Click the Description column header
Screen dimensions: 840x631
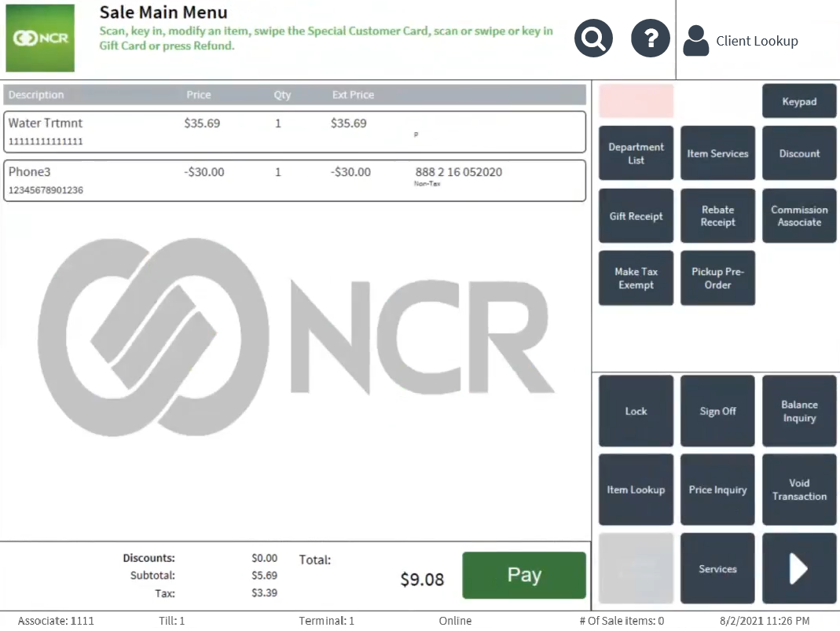click(x=36, y=95)
